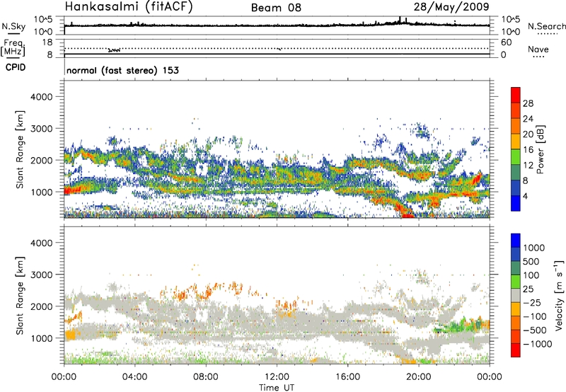The height and width of the screenshot is (392, 566).
Task: Click the "12" label on the Power colorbar
Action: pyautogui.click(x=528, y=166)
